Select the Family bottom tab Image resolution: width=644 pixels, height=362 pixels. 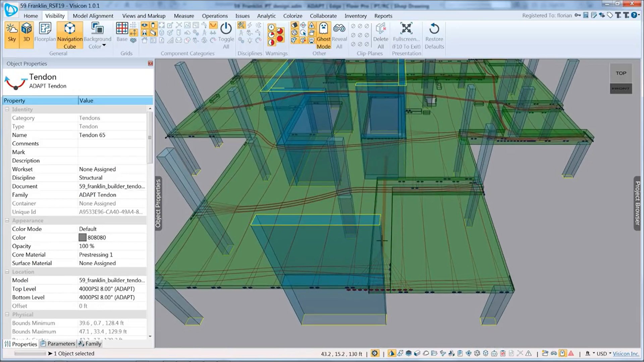click(x=90, y=344)
